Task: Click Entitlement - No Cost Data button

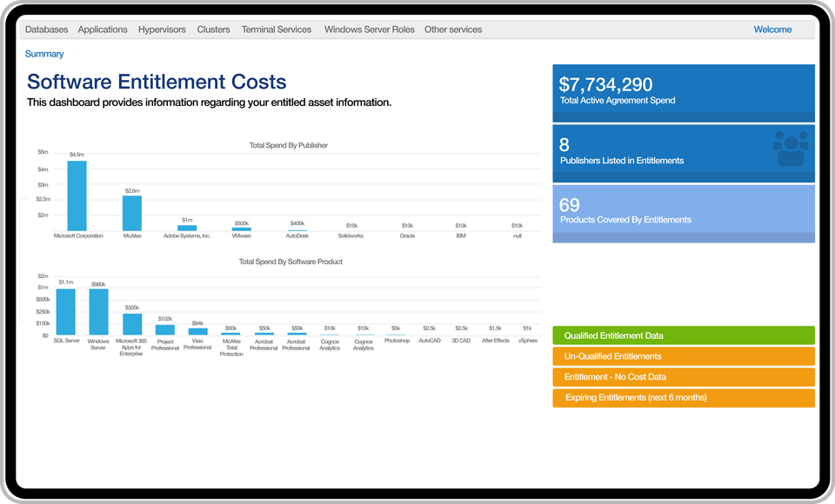Action: [684, 377]
